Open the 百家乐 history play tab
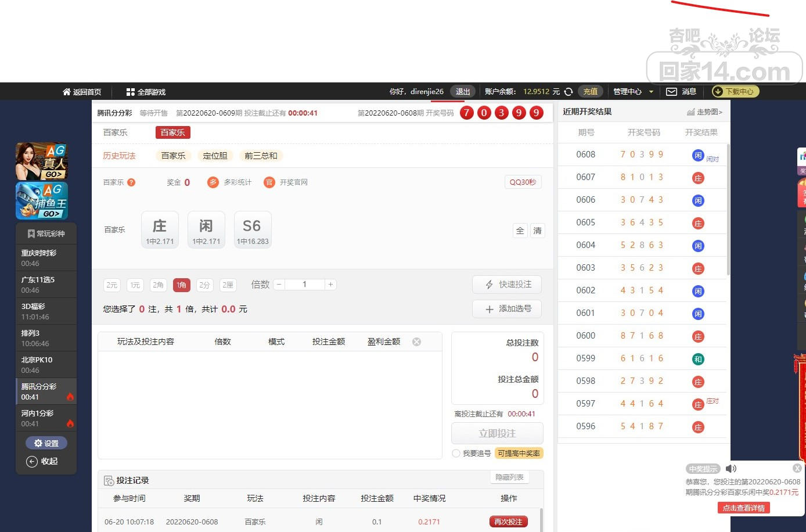The width and height of the screenshot is (806, 532). pyautogui.click(x=174, y=156)
